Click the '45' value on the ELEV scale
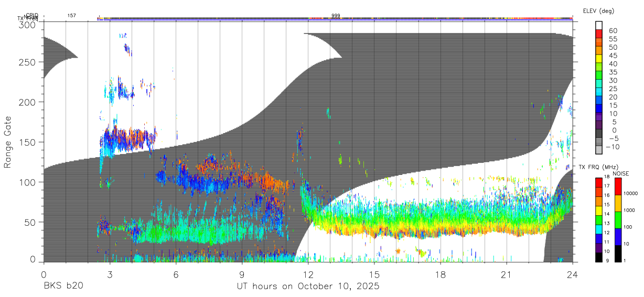The height and width of the screenshot is (297, 644). (x=613, y=56)
